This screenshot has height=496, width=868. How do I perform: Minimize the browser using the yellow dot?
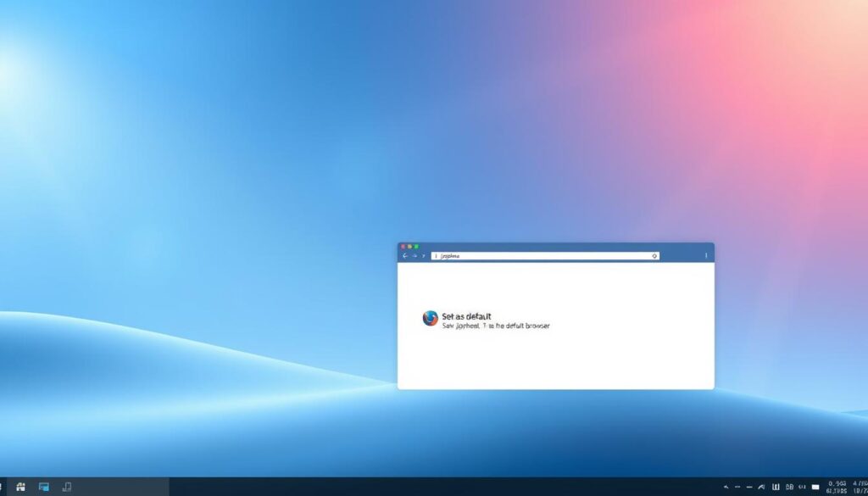[x=409, y=246]
